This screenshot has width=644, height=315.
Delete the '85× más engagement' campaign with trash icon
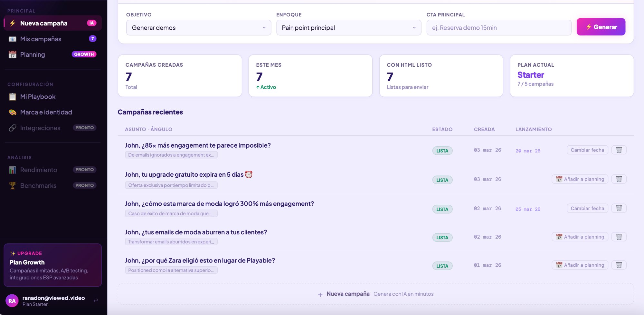point(619,150)
